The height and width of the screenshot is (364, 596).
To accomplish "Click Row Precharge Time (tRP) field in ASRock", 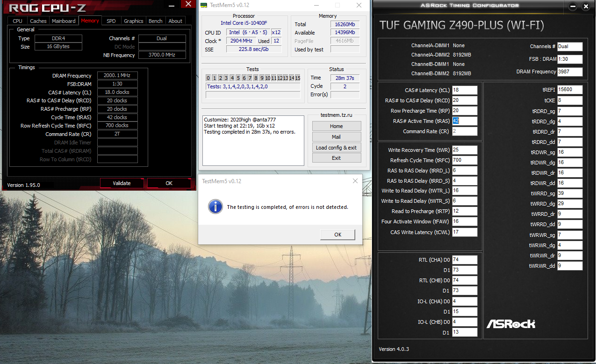I will tap(465, 111).
